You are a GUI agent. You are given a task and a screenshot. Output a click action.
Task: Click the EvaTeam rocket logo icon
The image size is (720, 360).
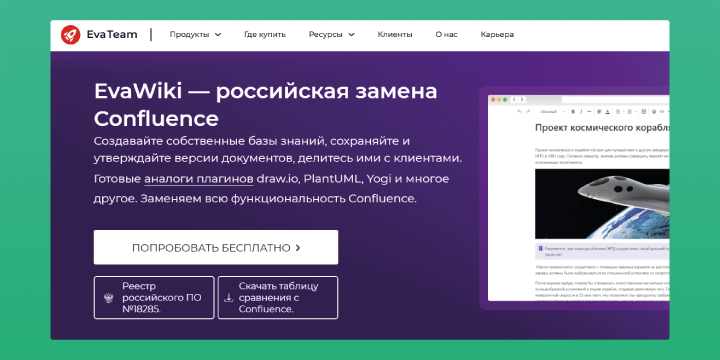click(x=71, y=34)
